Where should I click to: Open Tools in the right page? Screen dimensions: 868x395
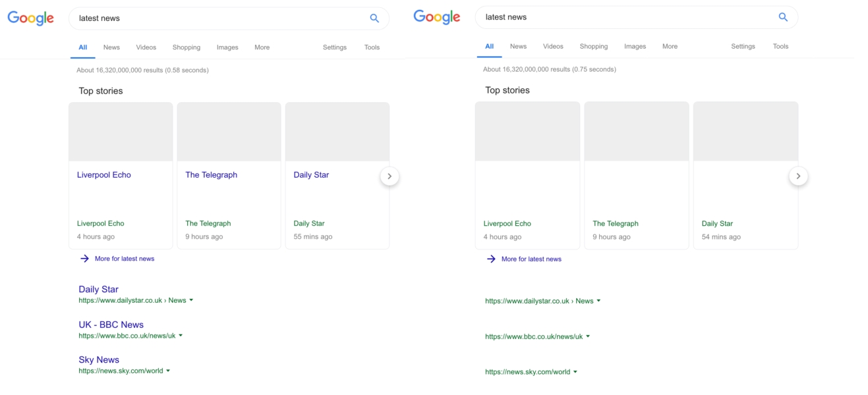tap(781, 46)
